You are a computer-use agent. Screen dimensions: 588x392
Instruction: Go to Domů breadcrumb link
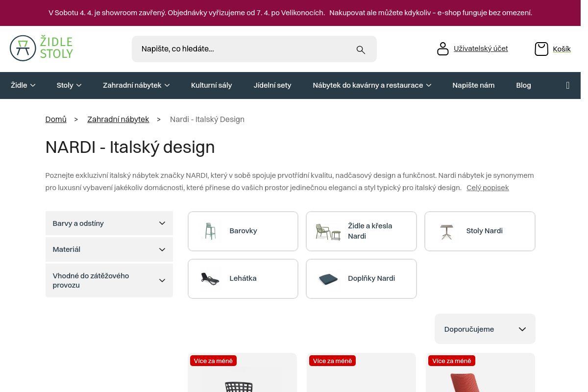point(56,120)
